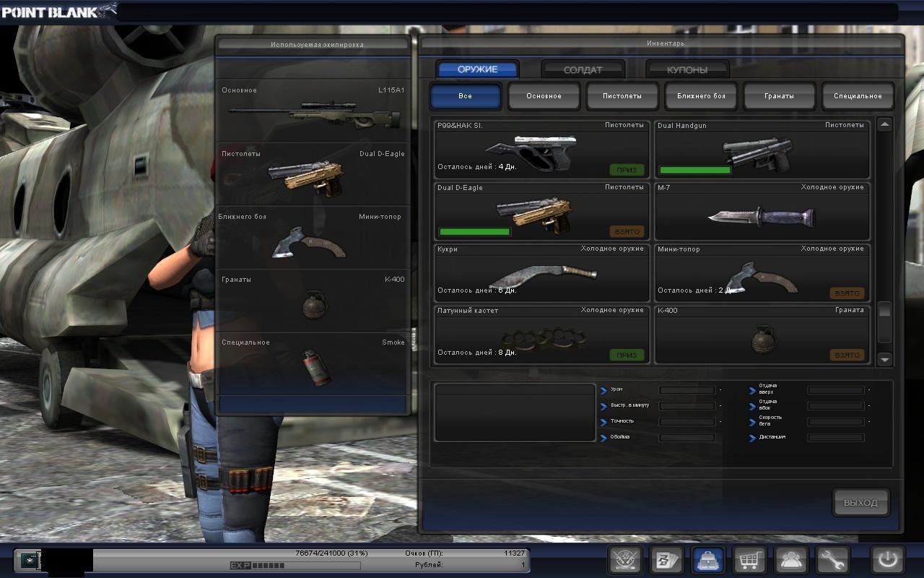Open settings with the wrench icon
This screenshot has height=578, width=924.
click(x=832, y=560)
